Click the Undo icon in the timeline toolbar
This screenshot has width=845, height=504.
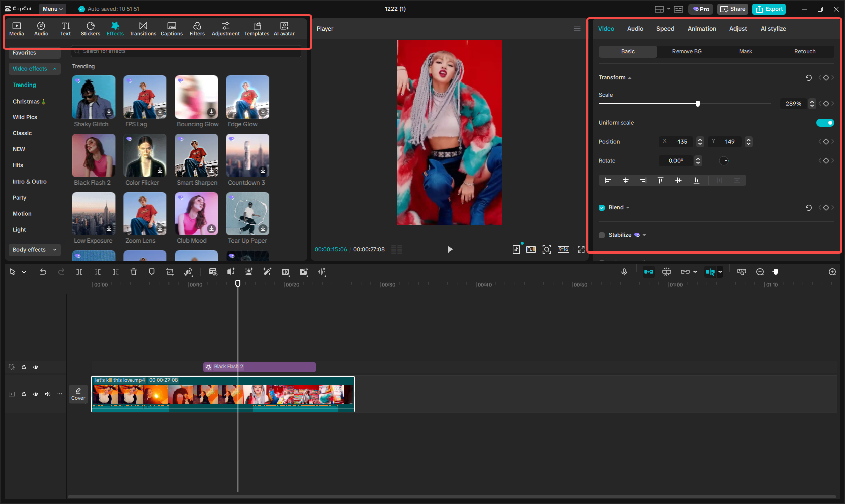coord(43,272)
